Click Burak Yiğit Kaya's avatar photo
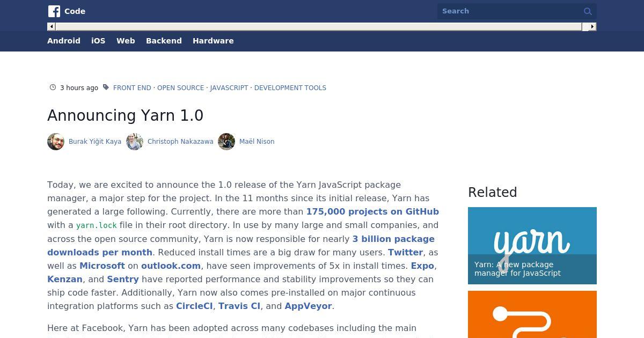This screenshot has width=644, height=338. [56, 142]
